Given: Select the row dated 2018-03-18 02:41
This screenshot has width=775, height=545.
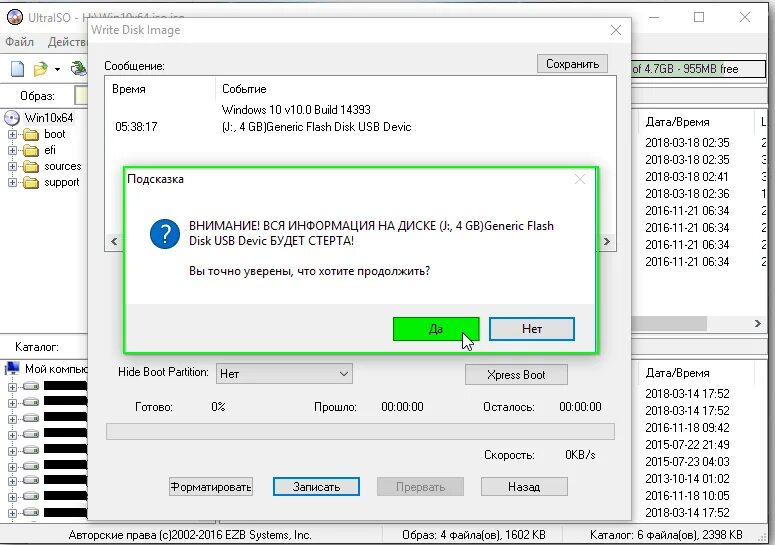Looking at the screenshot, I should tap(687, 177).
